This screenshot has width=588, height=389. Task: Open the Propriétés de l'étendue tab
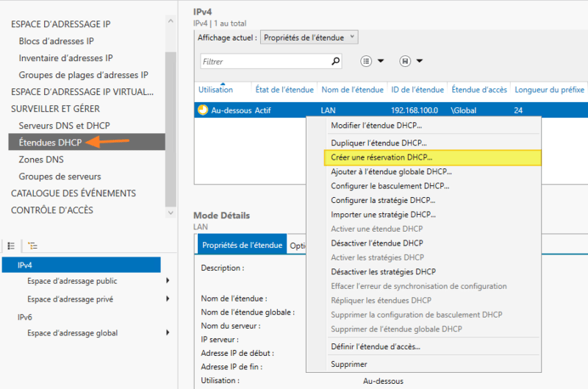point(242,245)
